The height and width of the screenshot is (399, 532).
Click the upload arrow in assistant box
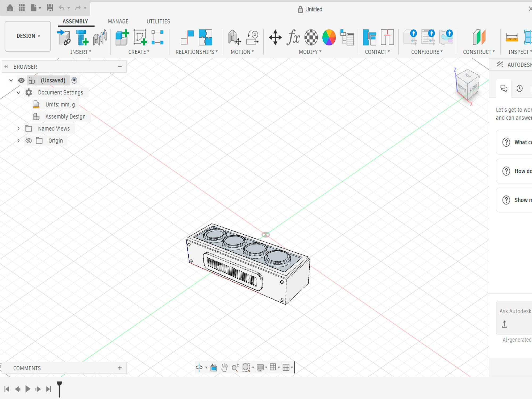[505, 324]
